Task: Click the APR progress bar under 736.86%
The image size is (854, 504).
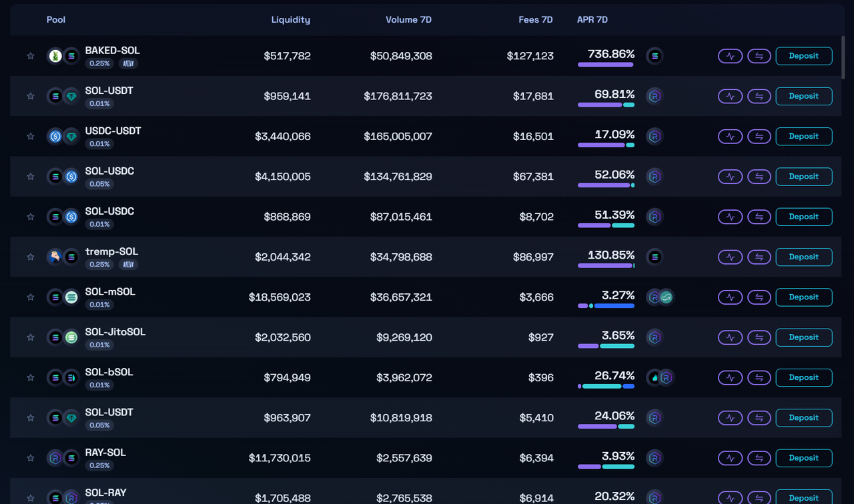Action: pos(606,64)
